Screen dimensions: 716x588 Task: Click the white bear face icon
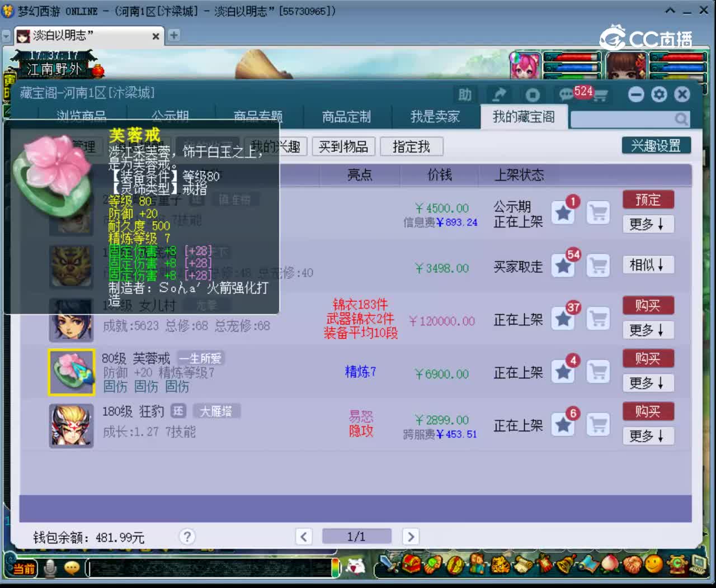355,567
